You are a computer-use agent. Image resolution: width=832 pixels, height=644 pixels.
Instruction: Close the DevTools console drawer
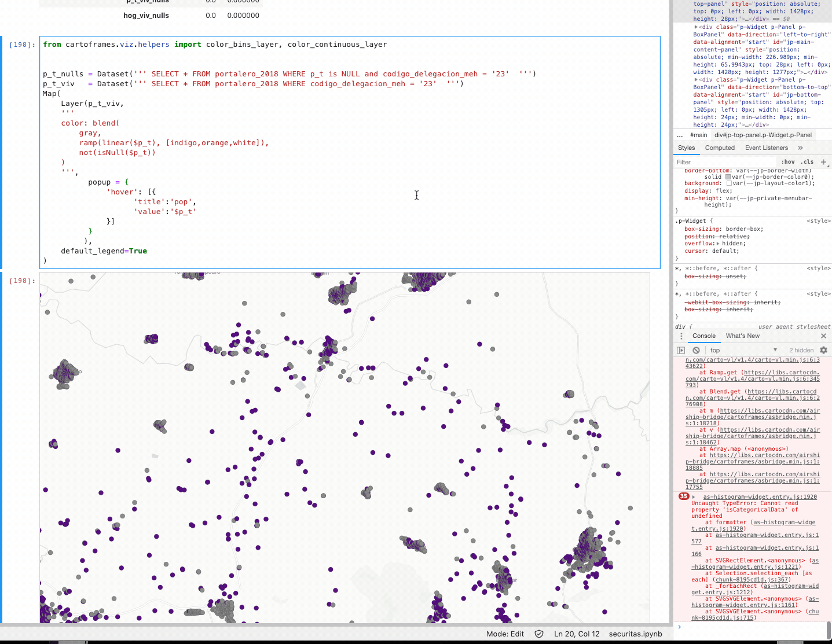pyautogui.click(x=823, y=336)
